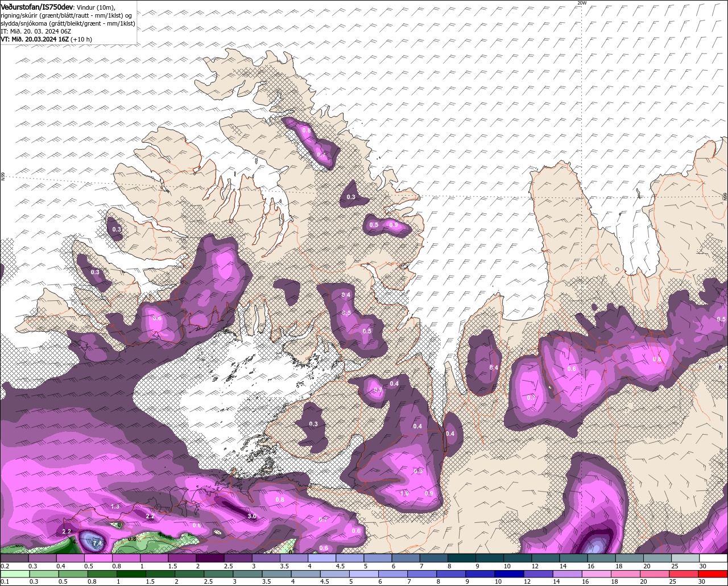The height and width of the screenshot is (586, 728).
Task: Click the slydda/snjókoma legend description line
Action: (68, 23)
